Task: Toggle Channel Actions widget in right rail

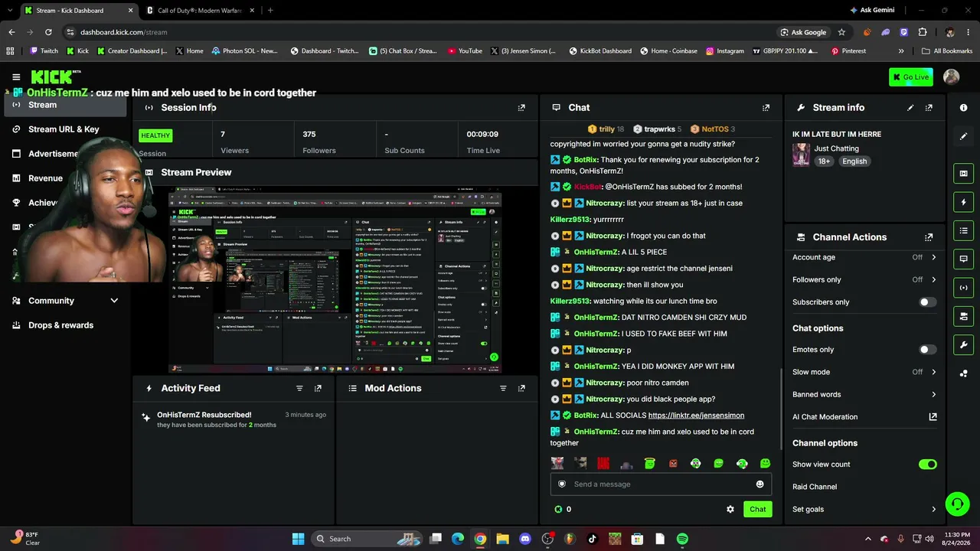Action: 963,316
